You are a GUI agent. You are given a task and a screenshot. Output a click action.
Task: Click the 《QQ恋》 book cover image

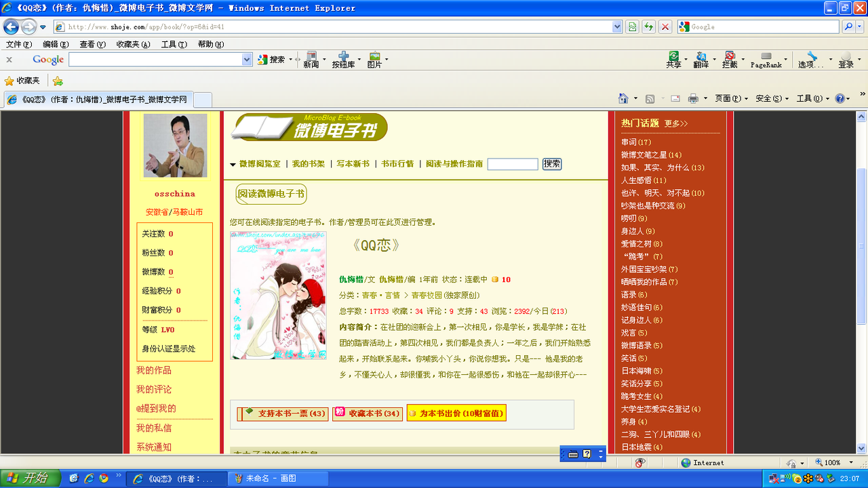click(278, 296)
